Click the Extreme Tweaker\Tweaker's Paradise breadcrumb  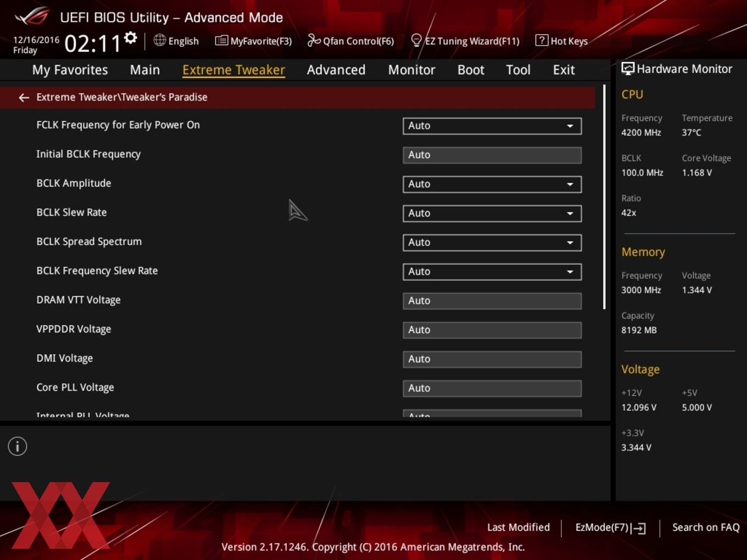pyautogui.click(x=122, y=97)
